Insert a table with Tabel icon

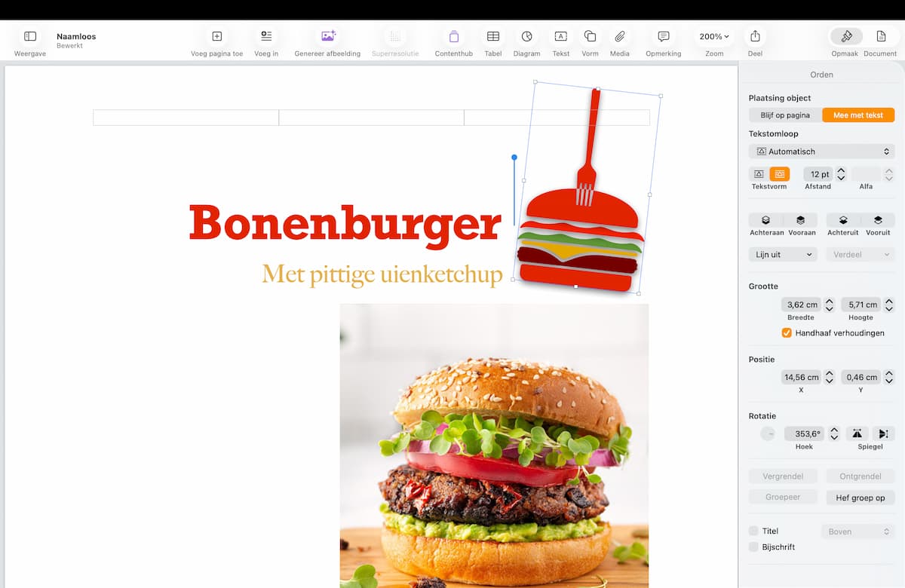point(492,36)
